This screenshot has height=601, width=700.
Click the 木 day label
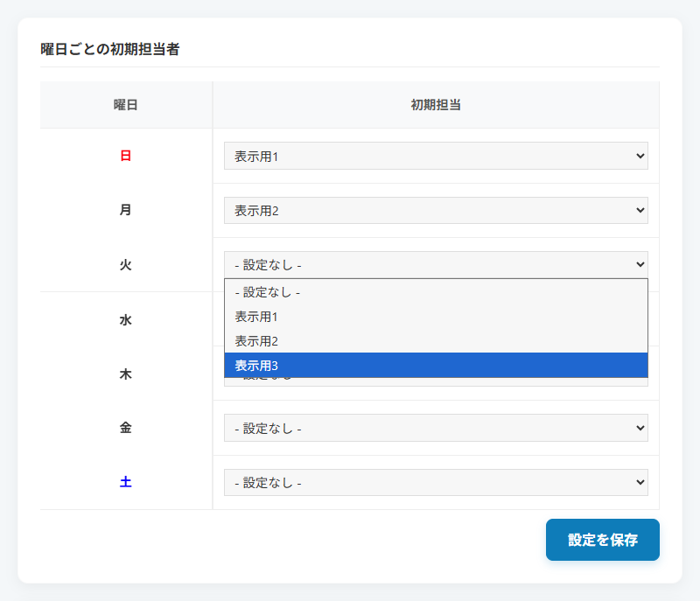click(126, 374)
